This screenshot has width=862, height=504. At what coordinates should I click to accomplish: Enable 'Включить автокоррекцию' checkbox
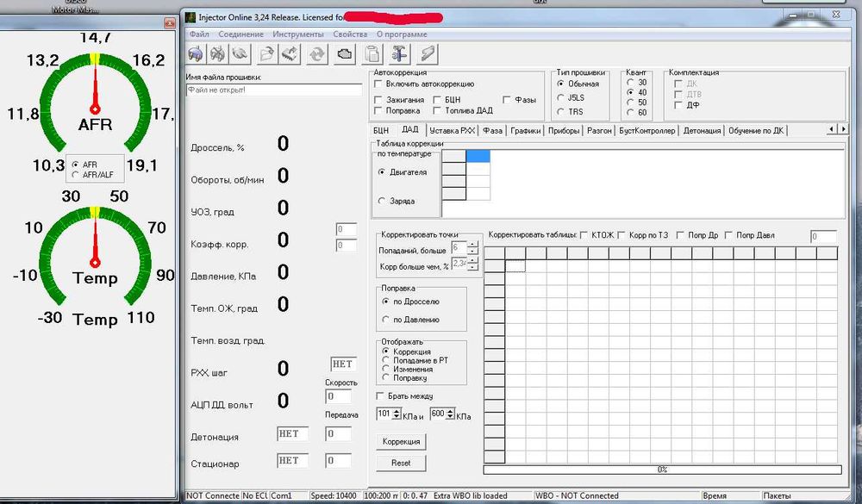pyautogui.click(x=378, y=84)
